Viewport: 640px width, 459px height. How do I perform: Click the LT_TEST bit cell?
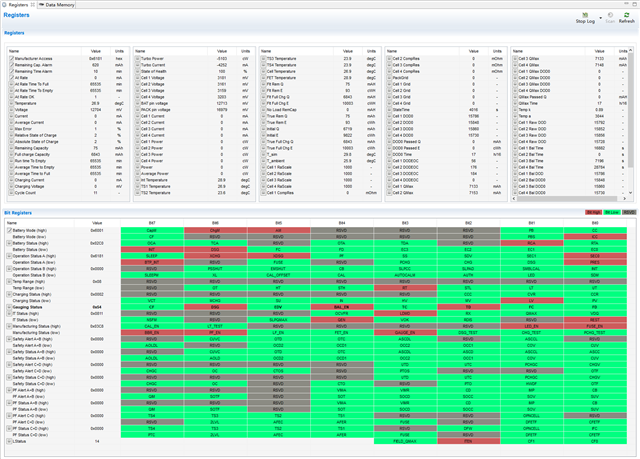[215, 326]
